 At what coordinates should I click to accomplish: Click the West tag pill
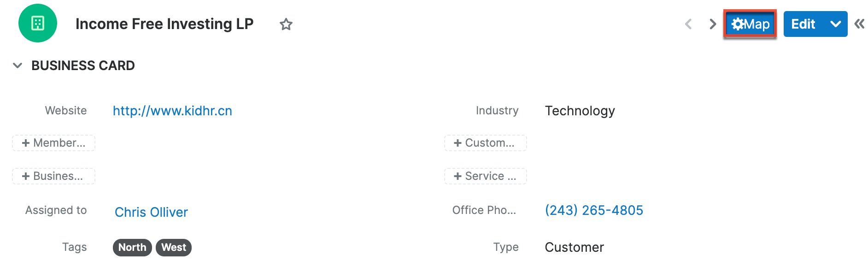coord(174,248)
